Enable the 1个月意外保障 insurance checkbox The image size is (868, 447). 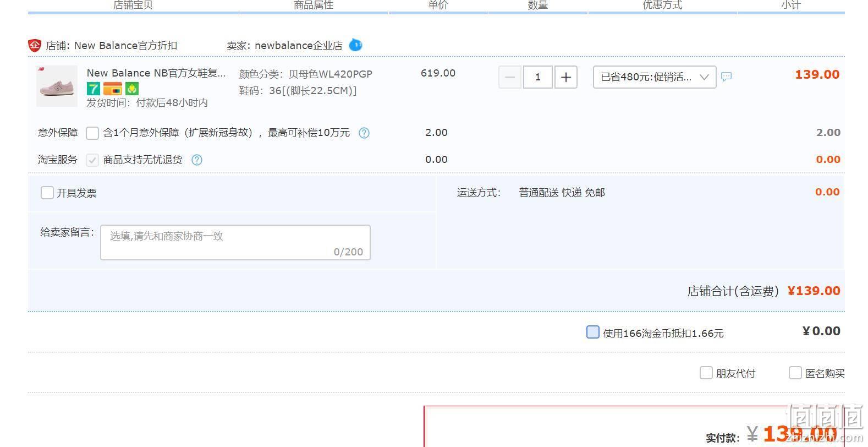92,133
